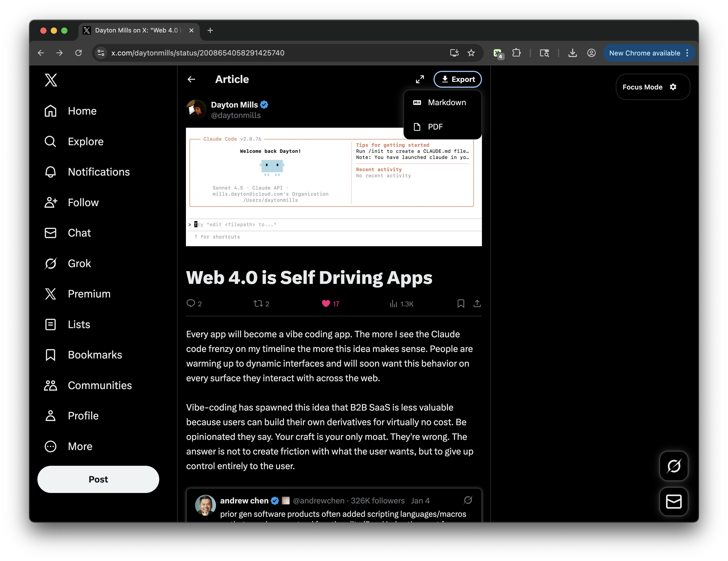Viewport: 728px width, 561px height.
Task: Toggle the heart like on article
Action: pyautogui.click(x=326, y=304)
